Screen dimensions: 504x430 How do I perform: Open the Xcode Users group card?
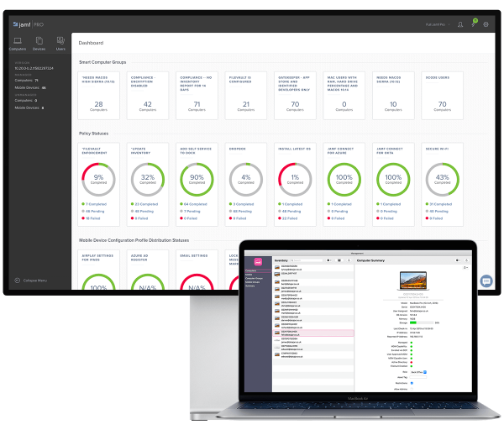tap(442, 96)
